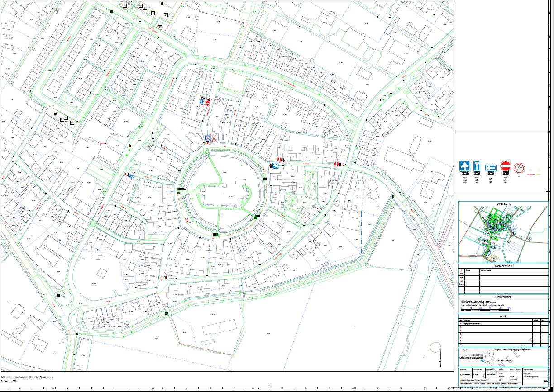Select the tilted blue sign west of ring
Screen dimensions: 554x392
(x=130, y=176)
